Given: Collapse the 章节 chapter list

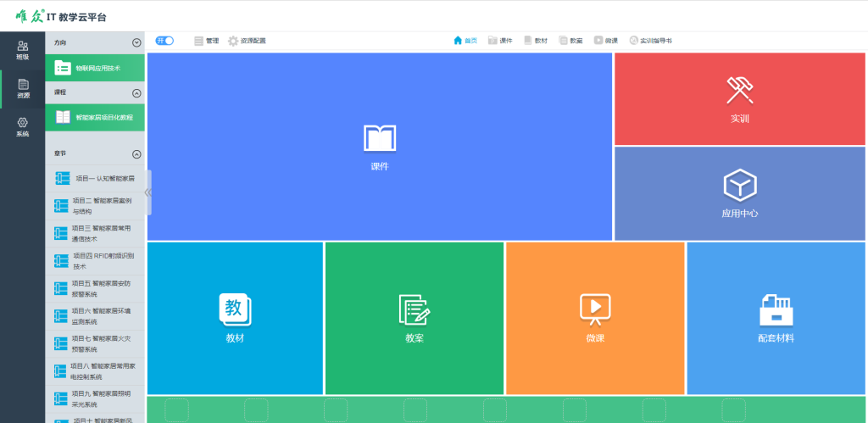Looking at the screenshot, I should 136,154.
